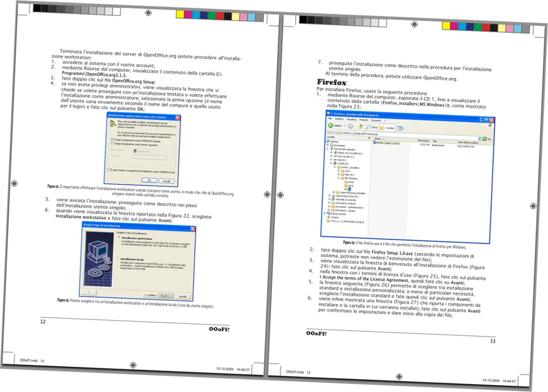Click Avanti >> in install-type dialog
This screenshot has height=392, width=548.
click(x=166, y=296)
